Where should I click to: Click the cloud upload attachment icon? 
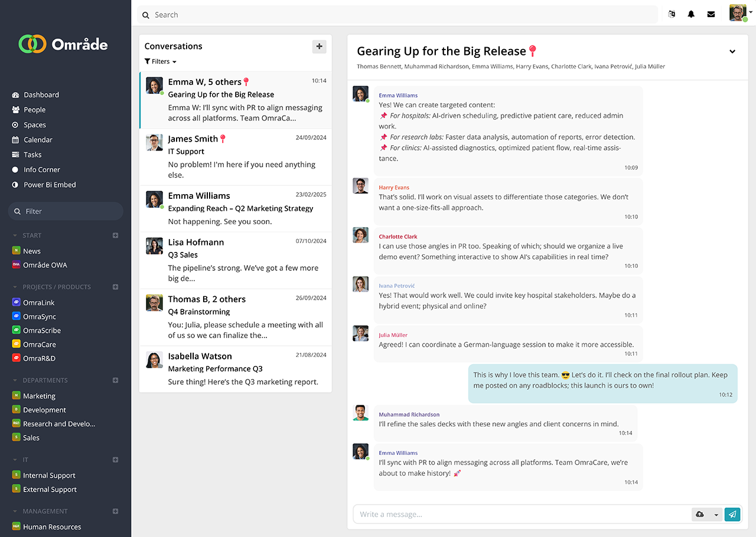coord(700,515)
